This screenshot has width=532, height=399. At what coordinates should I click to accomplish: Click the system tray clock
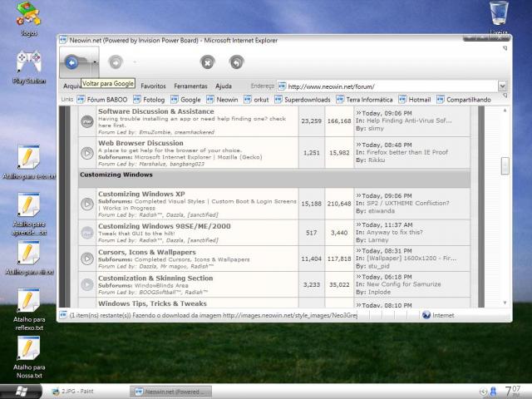pyautogui.click(x=513, y=392)
